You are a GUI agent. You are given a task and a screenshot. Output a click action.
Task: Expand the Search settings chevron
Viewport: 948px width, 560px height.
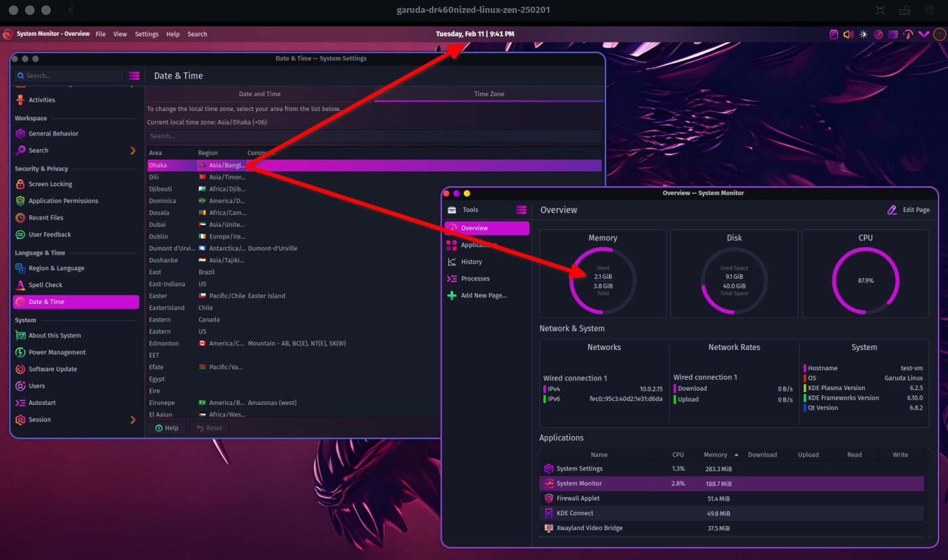[x=133, y=150]
